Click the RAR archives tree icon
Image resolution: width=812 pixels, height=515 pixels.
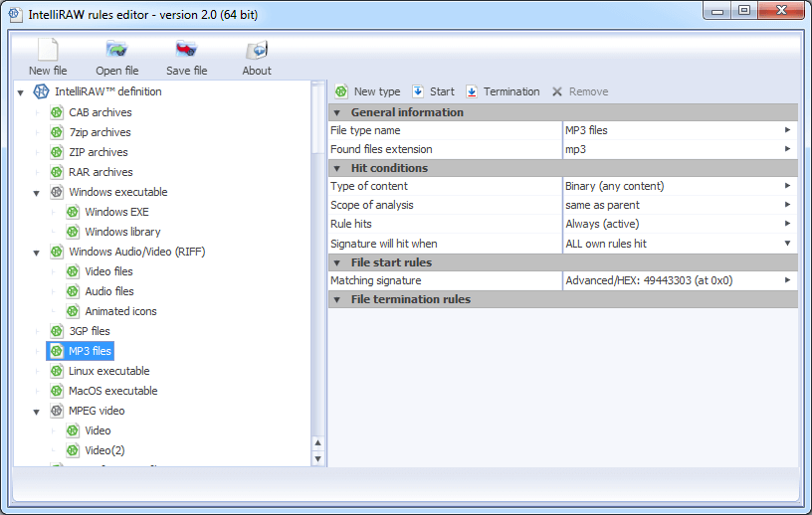coord(57,172)
